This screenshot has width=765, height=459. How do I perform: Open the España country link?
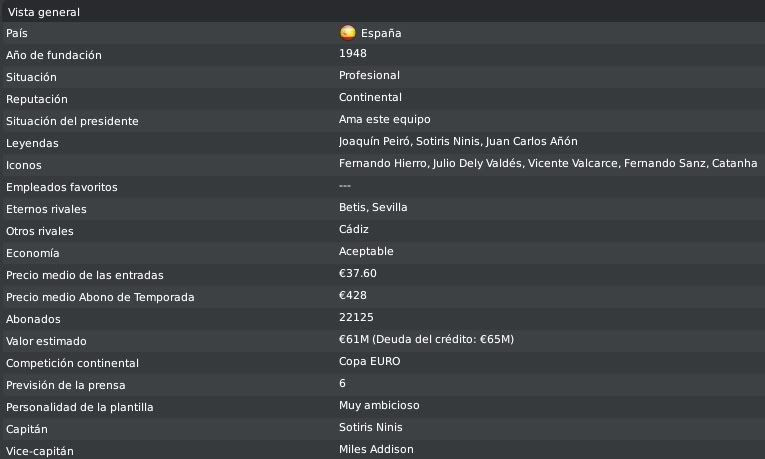[x=381, y=33]
